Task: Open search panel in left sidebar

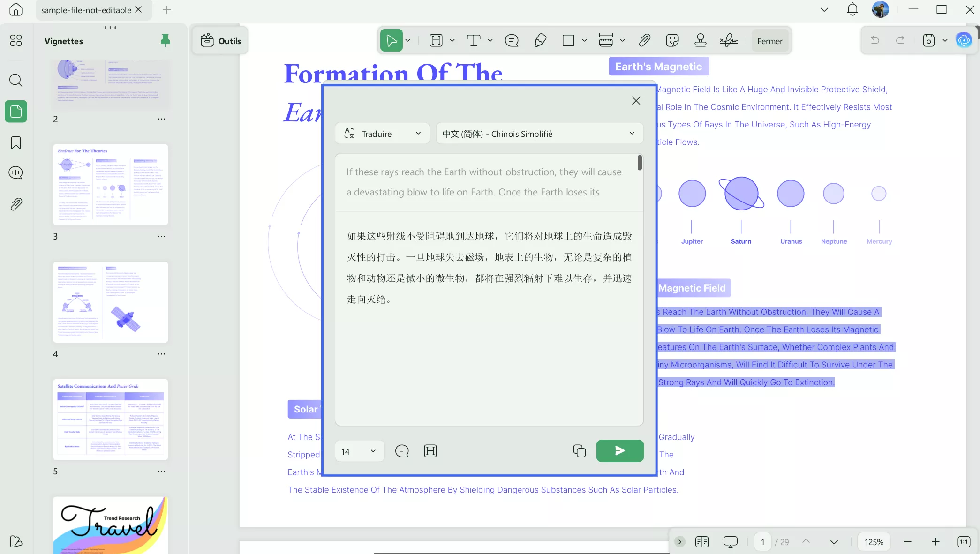Action: click(16, 80)
